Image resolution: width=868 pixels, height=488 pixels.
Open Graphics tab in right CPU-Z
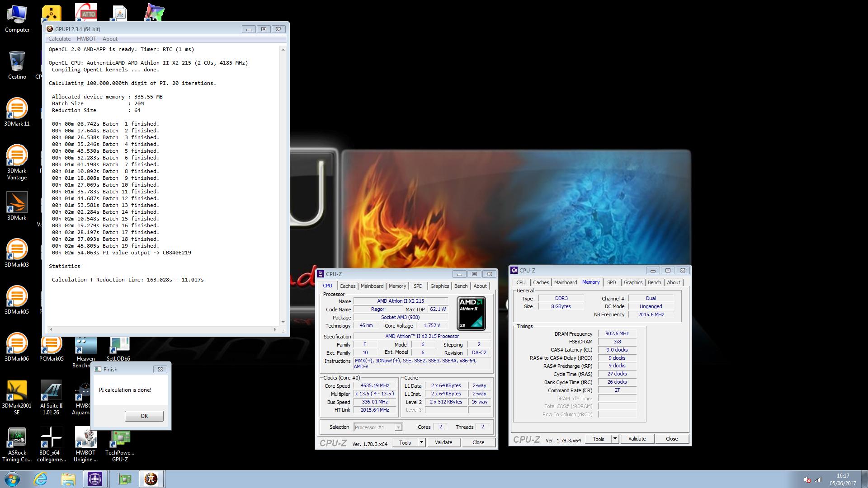point(633,282)
